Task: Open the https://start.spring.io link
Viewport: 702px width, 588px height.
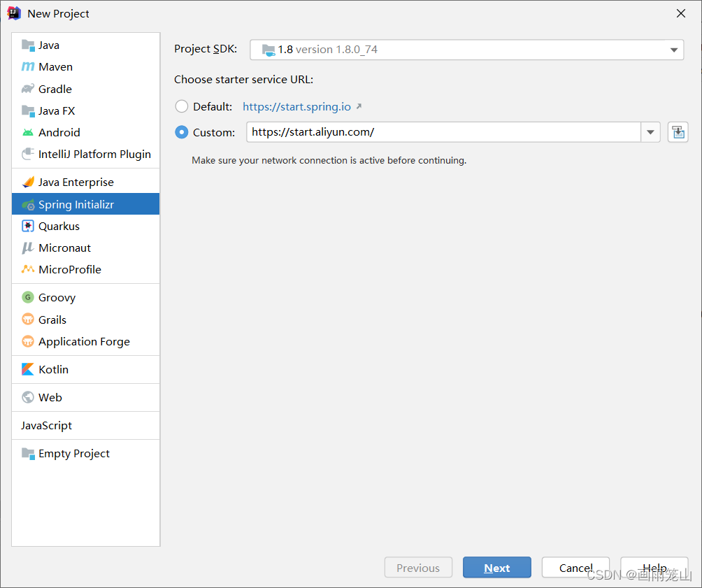Action: coord(297,106)
